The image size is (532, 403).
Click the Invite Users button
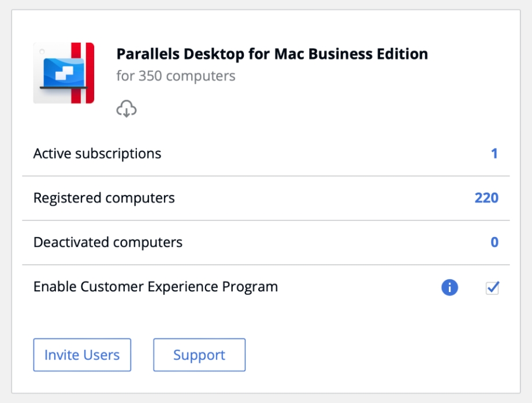tap(82, 354)
